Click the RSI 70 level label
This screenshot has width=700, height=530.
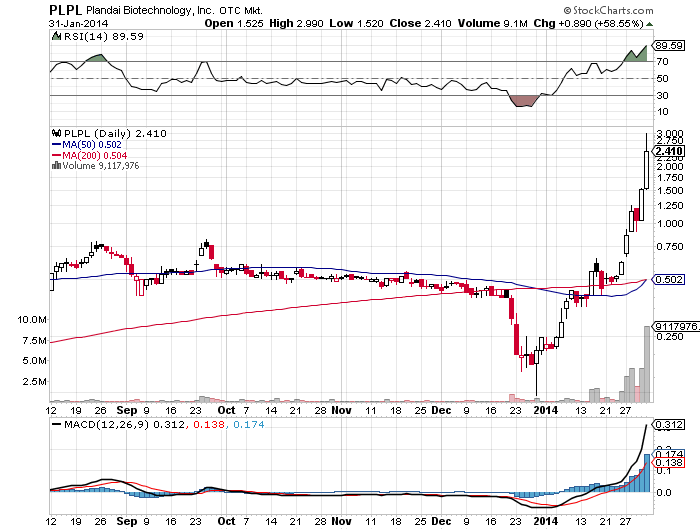point(662,62)
